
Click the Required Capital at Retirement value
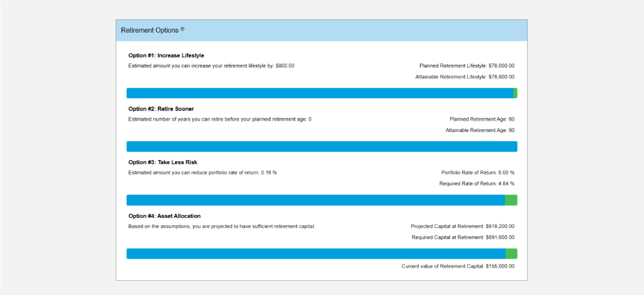[500, 237]
